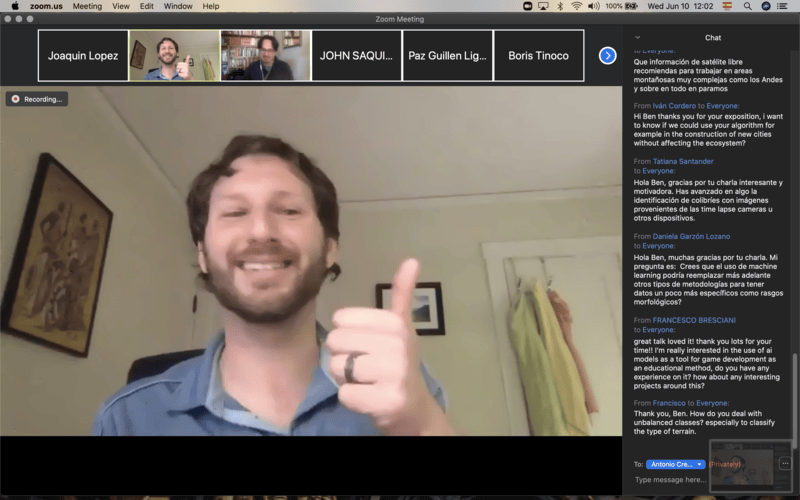The width and height of the screenshot is (800, 500).
Task: Open the zoom.us application menu
Action: (46, 6)
